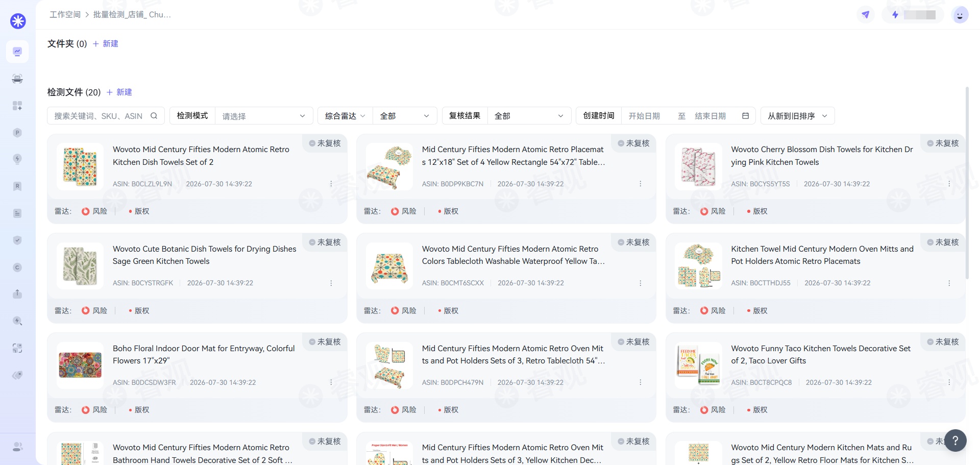Screen dimensions: 980x465
Task: Open the grid apps sidebar icon
Action: tap(17, 106)
